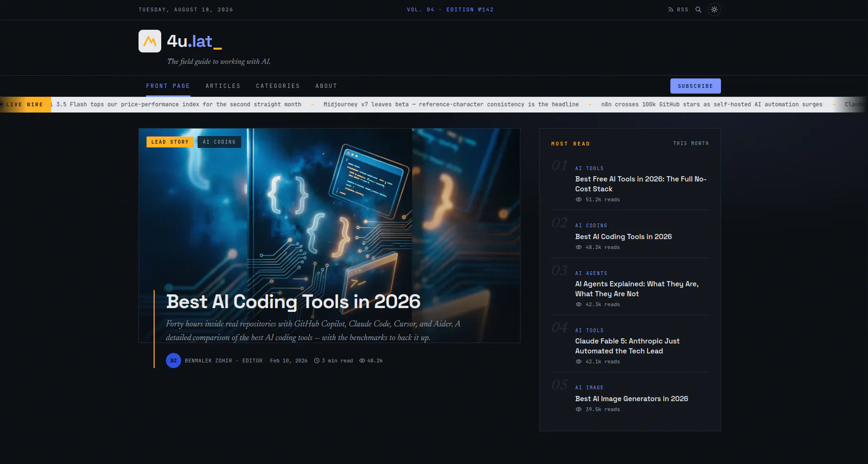Image resolution: width=868 pixels, height=464 pixels.
Task: Open the Flash price-performance index ticker item
Action: [x=176, y=104]
